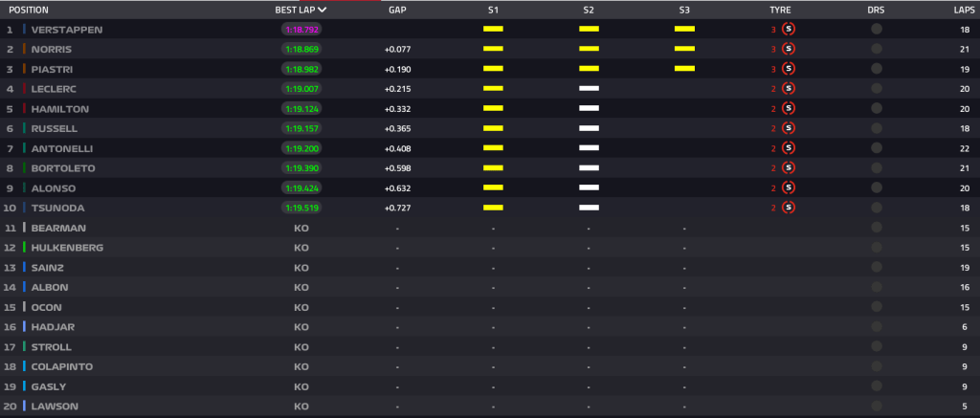This screenshot has width=980, height=418.
Task: Click Norris's gap value +0.077
Action: click(397, 50)
